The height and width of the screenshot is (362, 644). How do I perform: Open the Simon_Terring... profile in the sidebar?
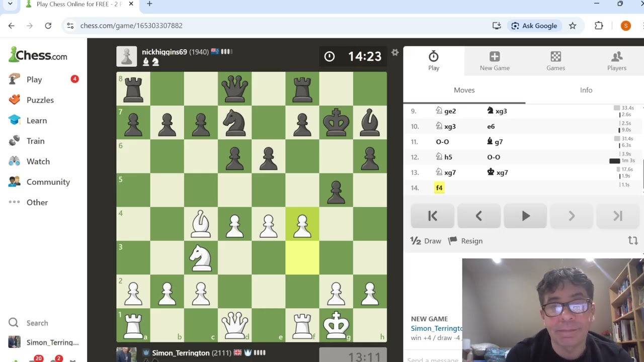pyautogui.click(x=52, y=342)
